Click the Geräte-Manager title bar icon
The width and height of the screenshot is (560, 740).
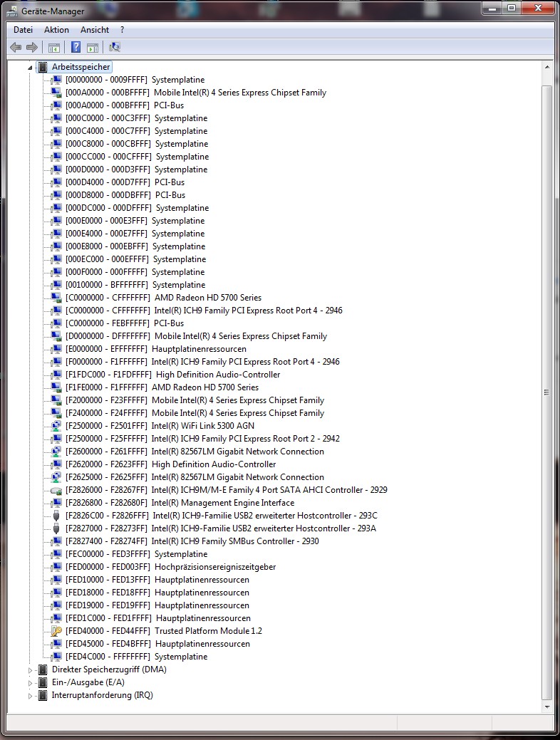(x=12, y=11)
